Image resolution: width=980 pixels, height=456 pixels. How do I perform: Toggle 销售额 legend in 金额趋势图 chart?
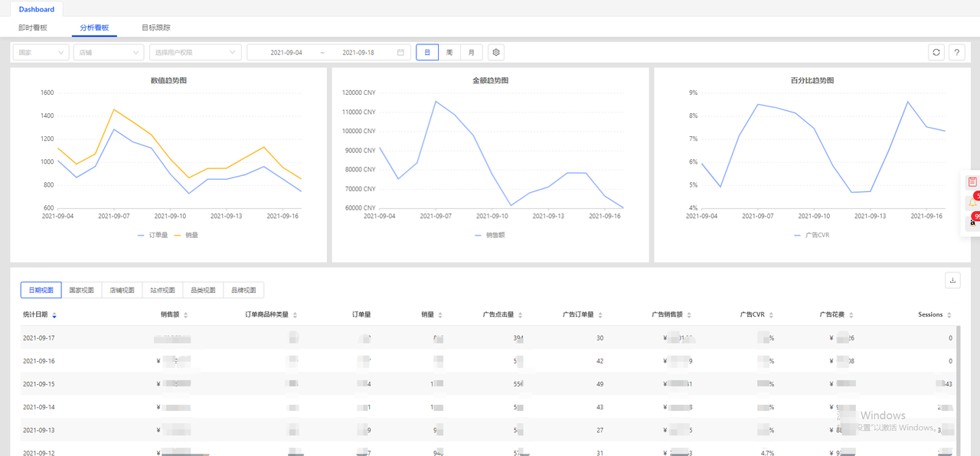[x=490, y=235]
